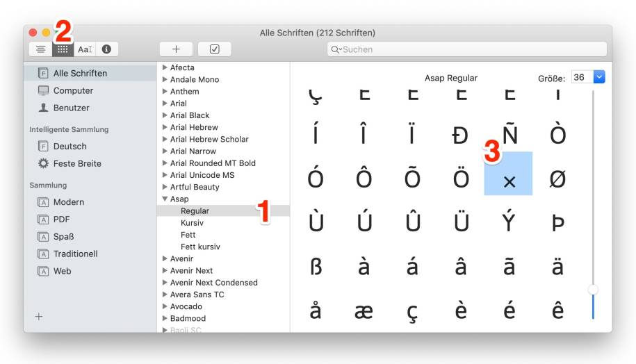Expand the Arial Black family
636x364 pixels.
coord(165,115)
